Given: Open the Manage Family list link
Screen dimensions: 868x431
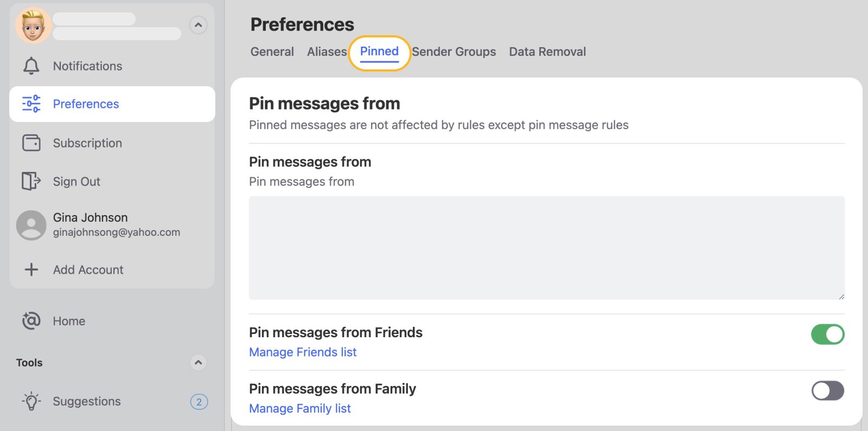Looking at the screenshot, I should click(x=299, y=408).
